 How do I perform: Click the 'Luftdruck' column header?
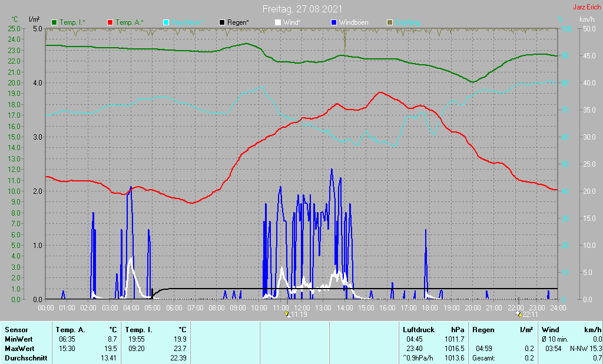[x=419, y=330]
